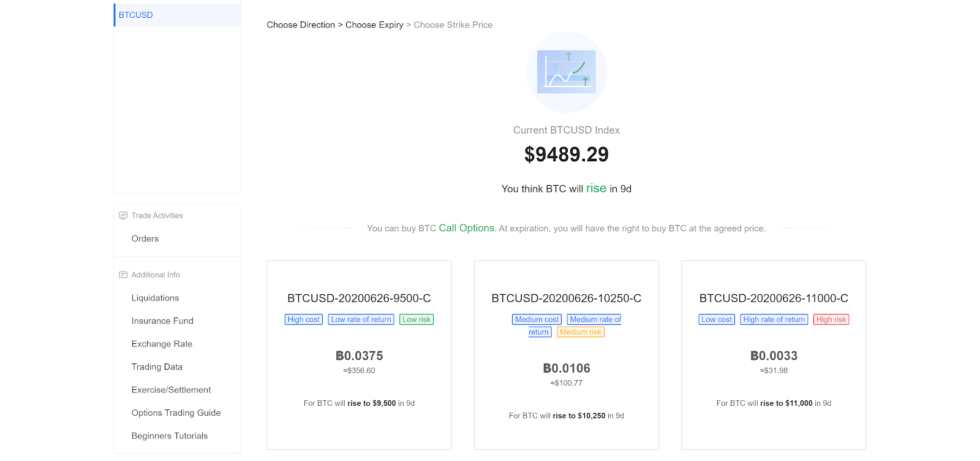Open the Insurance Fund page

(x=162, y=321)
